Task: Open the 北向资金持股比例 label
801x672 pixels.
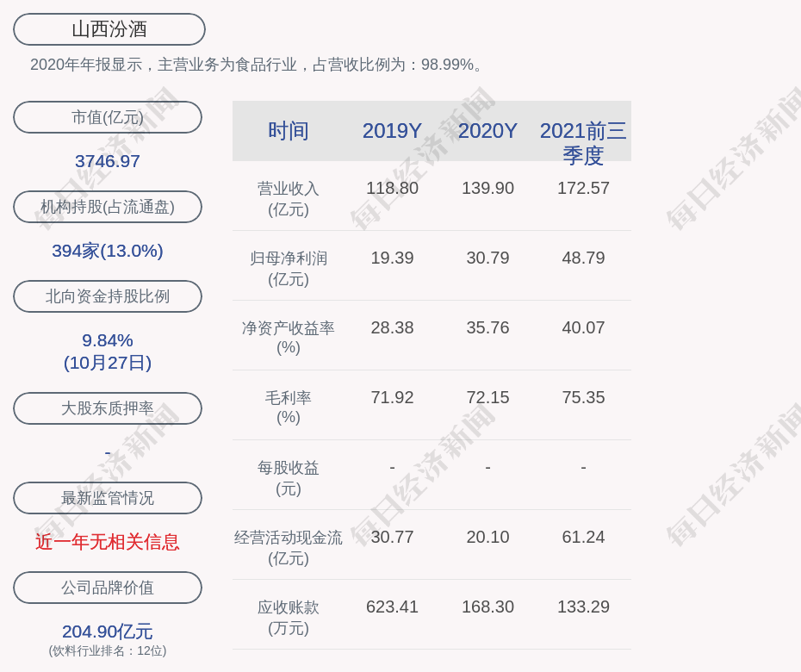Action: click(x=108, y=296)
